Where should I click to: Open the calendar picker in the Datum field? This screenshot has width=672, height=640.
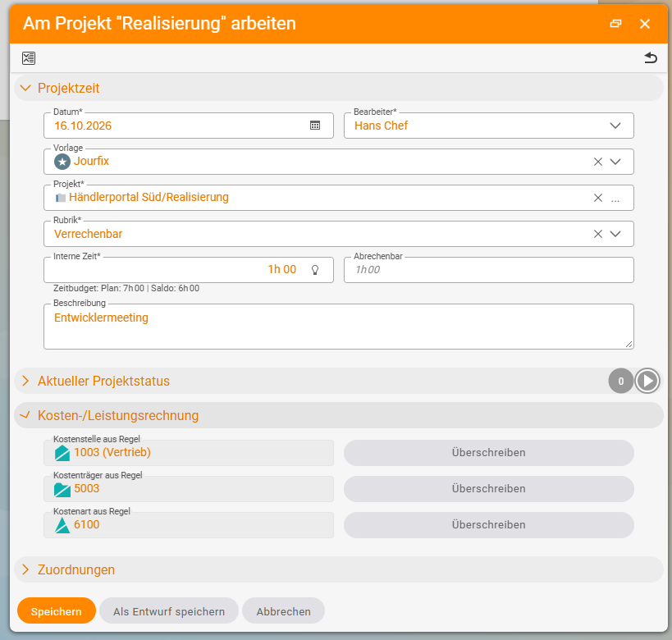click(315, 126)
